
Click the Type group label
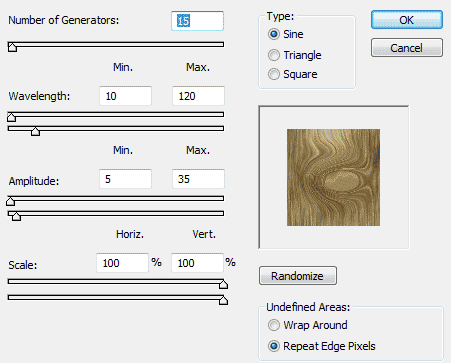click(x=280, y=16)
